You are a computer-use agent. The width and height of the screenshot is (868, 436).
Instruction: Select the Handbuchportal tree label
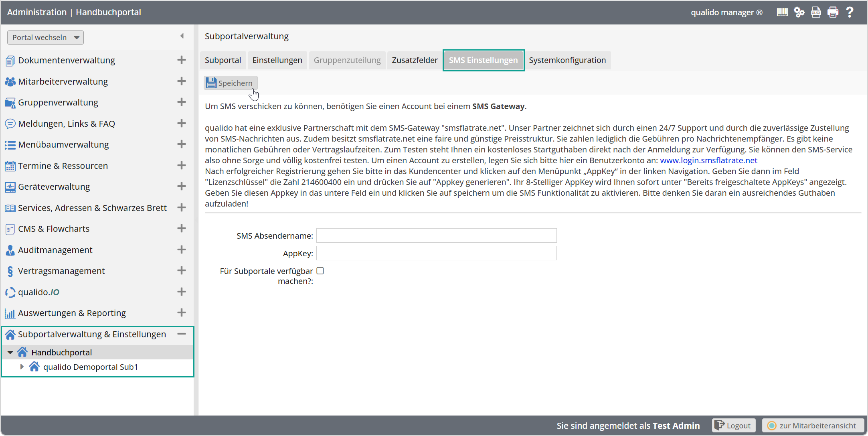tap(62, 353)
